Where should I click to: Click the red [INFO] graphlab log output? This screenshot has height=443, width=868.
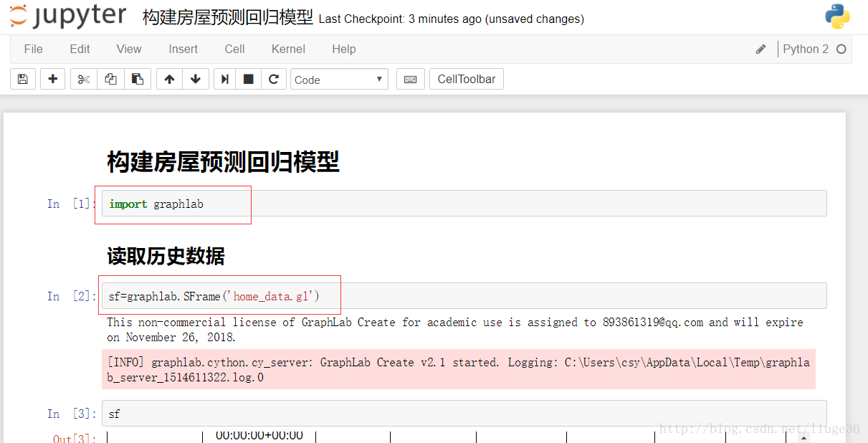459,370
